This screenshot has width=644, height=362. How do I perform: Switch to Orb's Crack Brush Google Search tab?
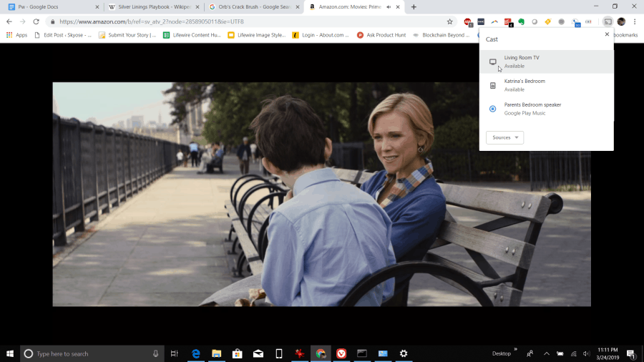click(x=253, y=7)
